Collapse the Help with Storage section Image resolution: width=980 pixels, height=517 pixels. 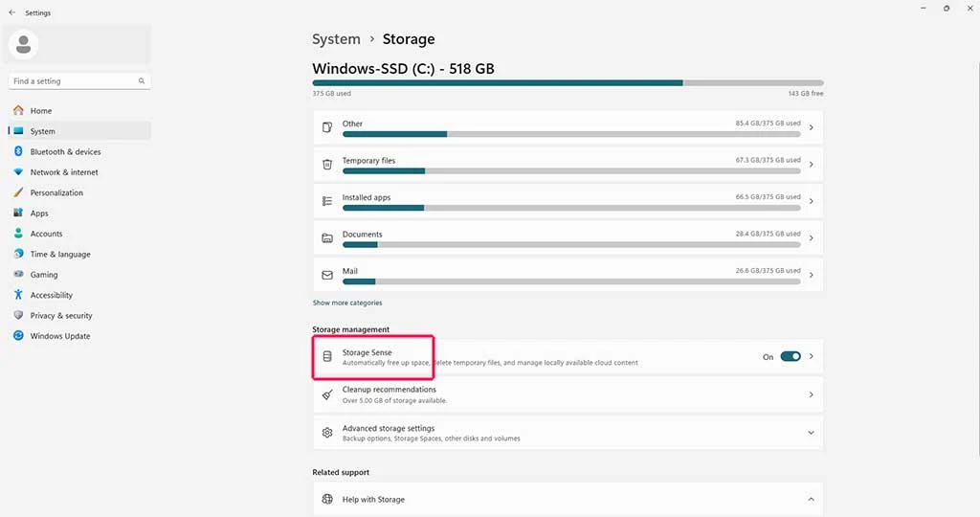pyautogui.click(x=811, y=500)
